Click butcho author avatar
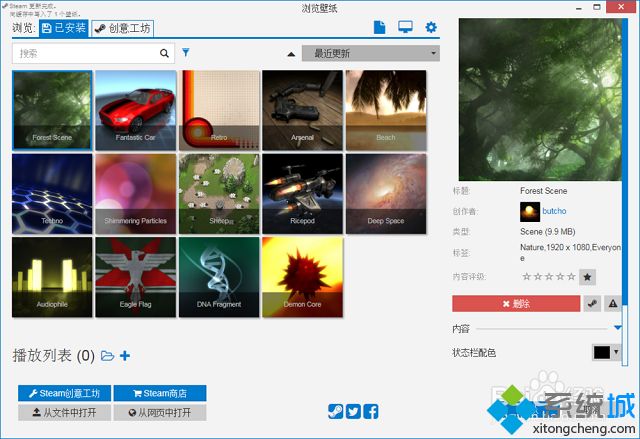The image size is (640, 439). 530,211
